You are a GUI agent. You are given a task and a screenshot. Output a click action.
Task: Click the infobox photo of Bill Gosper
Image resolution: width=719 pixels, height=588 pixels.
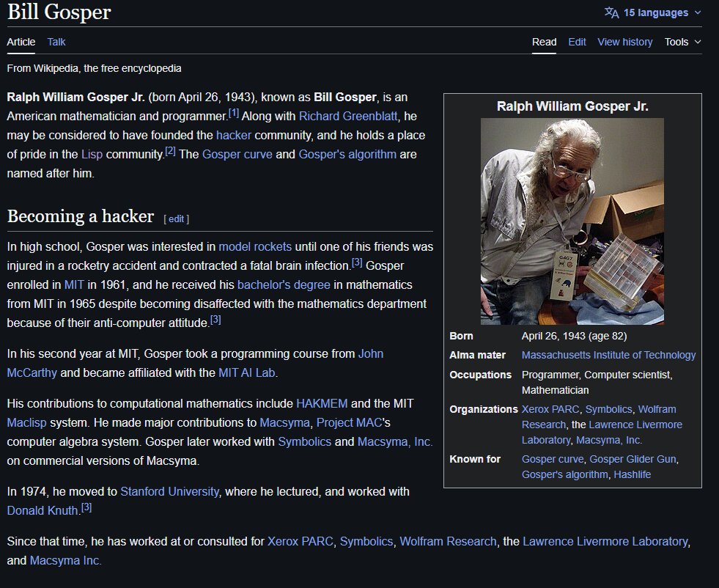point(572,221)
